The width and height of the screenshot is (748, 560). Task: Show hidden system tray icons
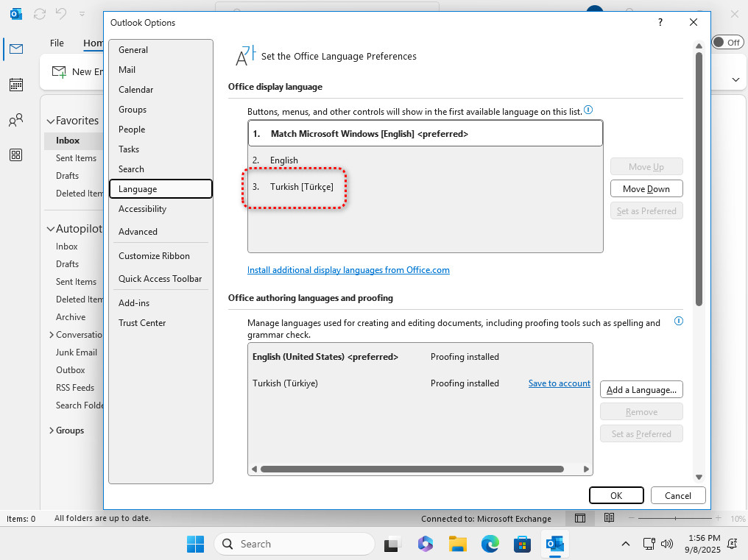click(x=626, y=544)
